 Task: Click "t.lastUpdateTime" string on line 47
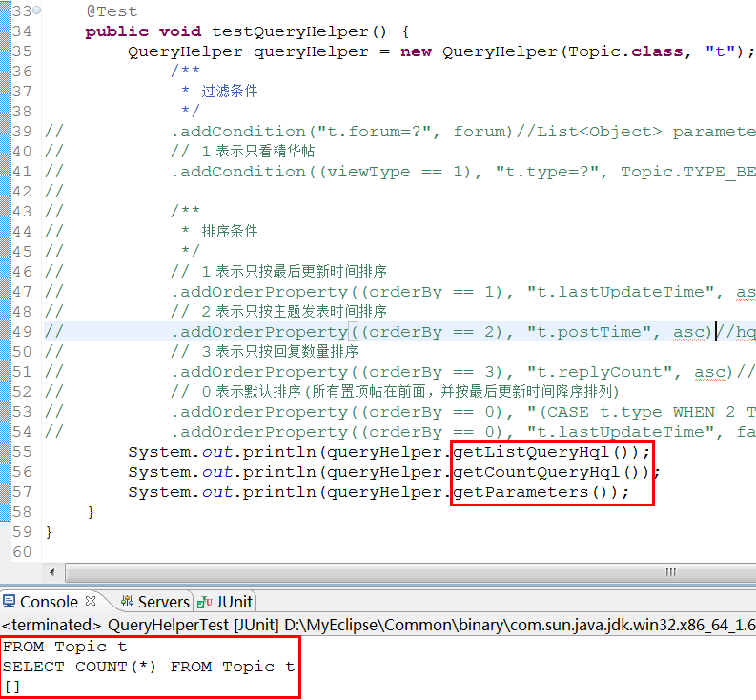[x=620, y=292]
